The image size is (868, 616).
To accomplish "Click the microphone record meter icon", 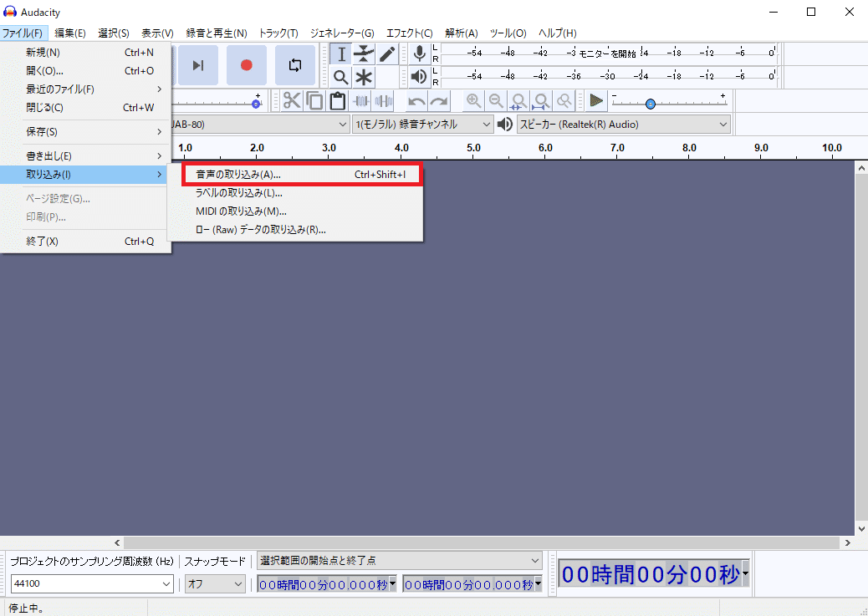I will (x=420, y=53).
